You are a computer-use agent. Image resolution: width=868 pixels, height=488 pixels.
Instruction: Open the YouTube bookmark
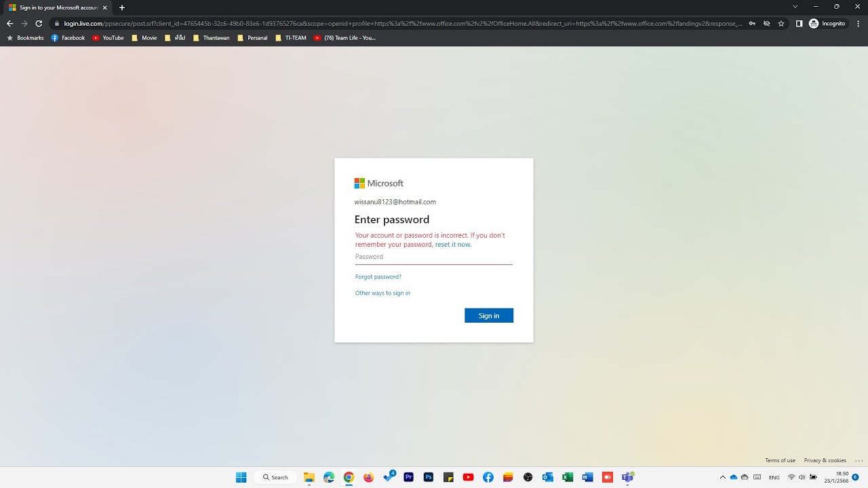coord(108,38)
